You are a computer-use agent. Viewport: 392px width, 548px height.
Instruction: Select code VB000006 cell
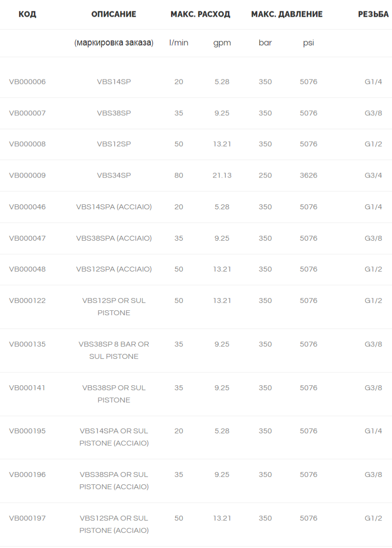pos(27,82)
